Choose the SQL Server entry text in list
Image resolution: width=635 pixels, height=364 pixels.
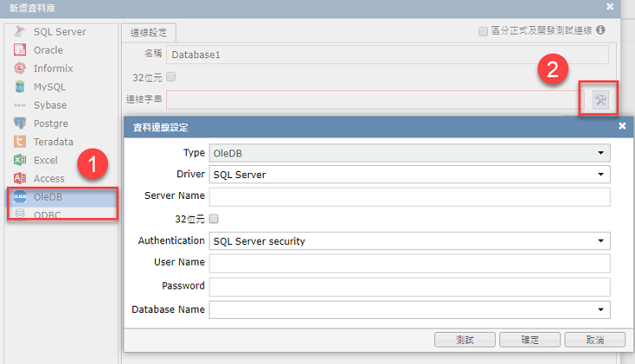click(60, 31)
